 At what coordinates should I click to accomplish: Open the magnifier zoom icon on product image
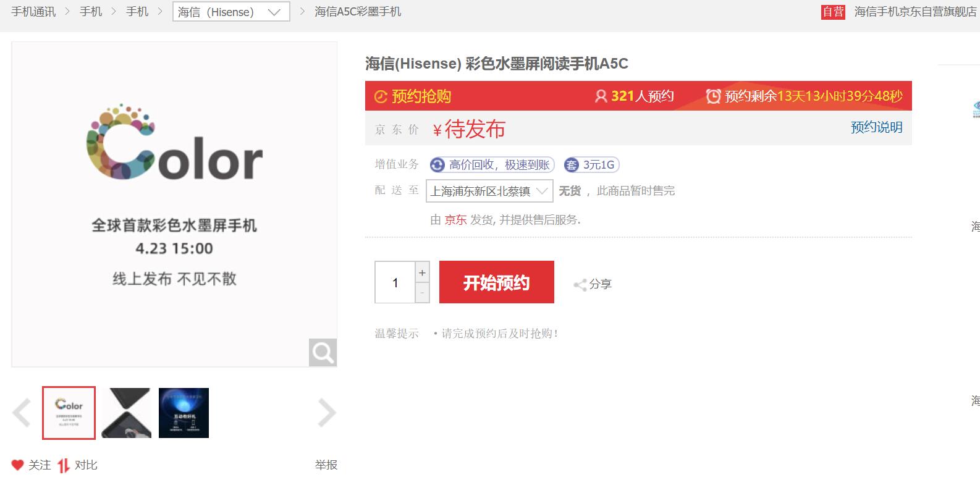click(x=323, y=352)
